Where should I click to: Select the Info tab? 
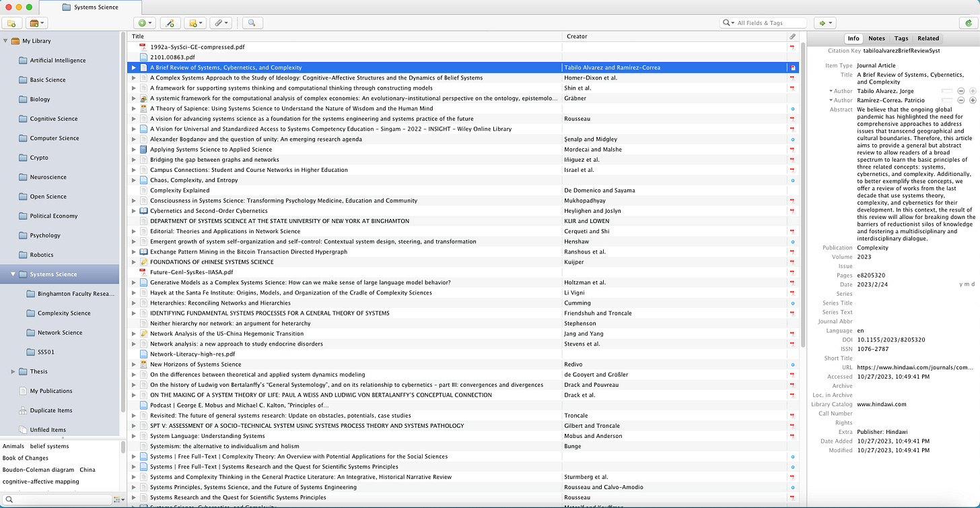click(x=853, y=38)
